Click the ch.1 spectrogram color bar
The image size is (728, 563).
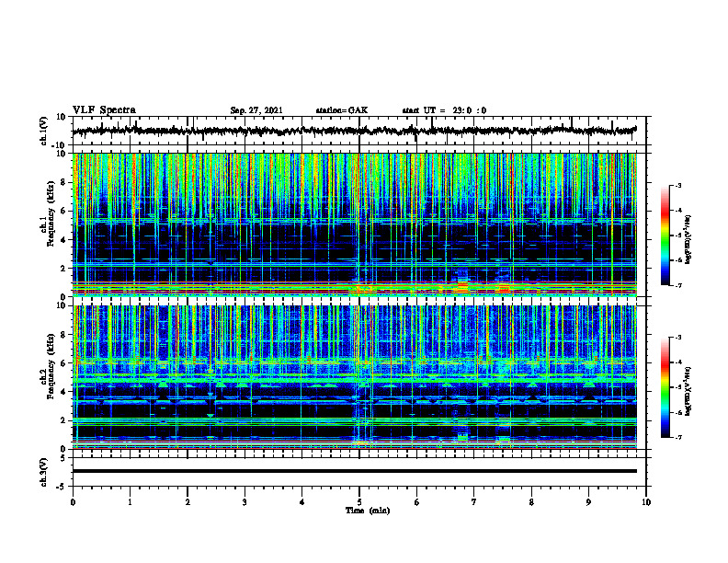tap(665, 236)
